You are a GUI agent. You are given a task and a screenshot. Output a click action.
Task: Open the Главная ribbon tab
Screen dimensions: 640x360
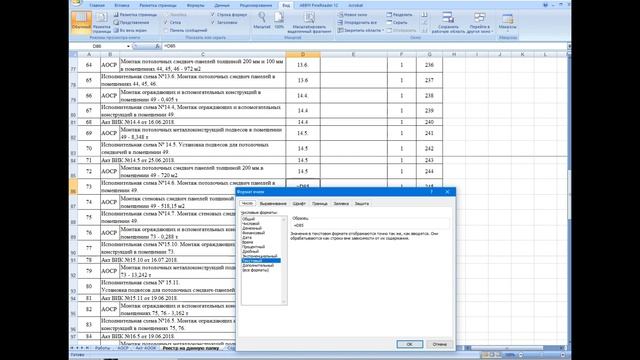pos(97,5)
